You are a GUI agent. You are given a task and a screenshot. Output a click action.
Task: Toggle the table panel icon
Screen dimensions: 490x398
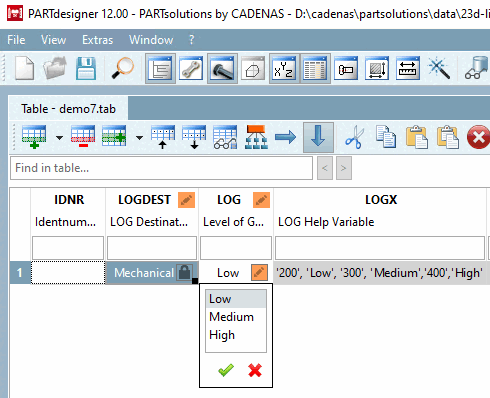[x=315, y=69]
